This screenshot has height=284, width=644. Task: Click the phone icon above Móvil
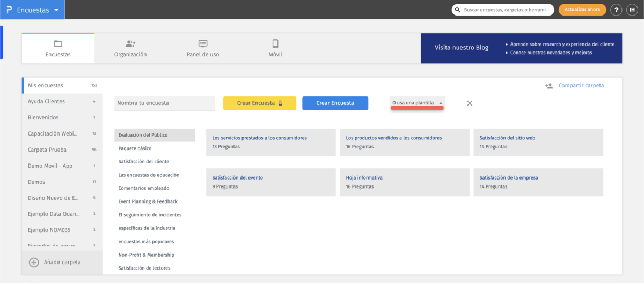pos(275,43)
